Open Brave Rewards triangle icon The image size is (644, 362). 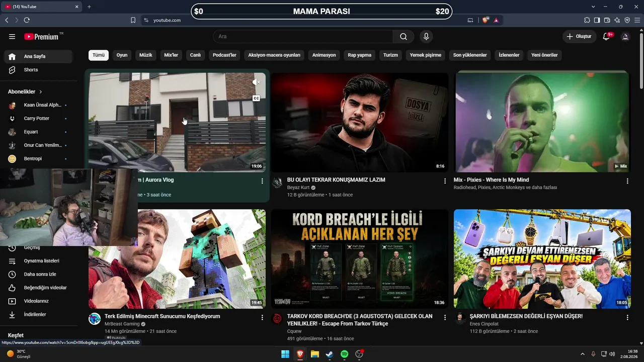(x=496, y=20)
